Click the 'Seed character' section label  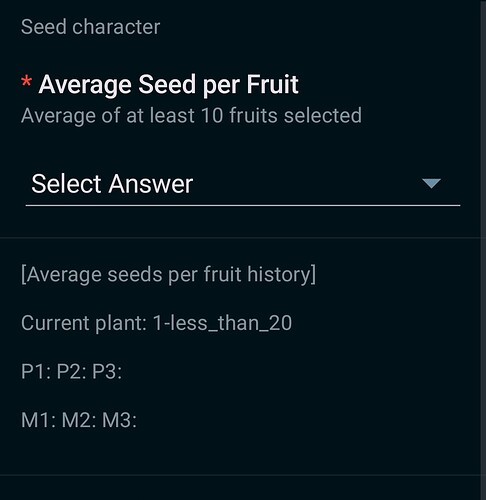click(x=91, y=27)
